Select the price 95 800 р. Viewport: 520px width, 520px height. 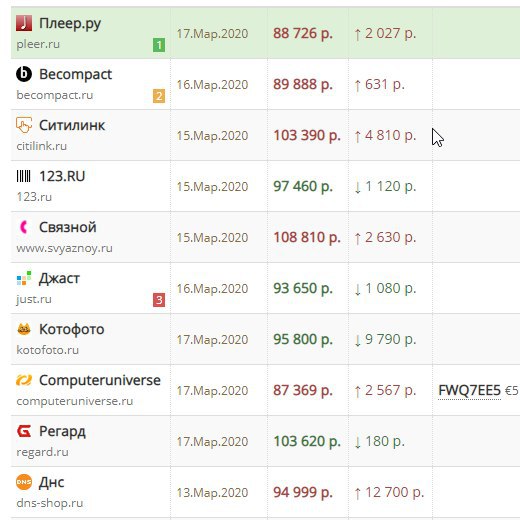[x=303, y=340]
